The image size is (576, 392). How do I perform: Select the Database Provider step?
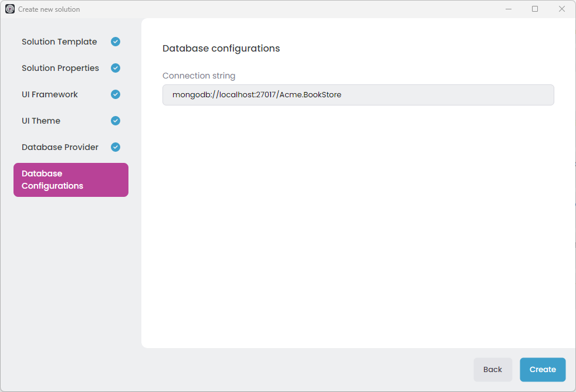coord(59,147)
